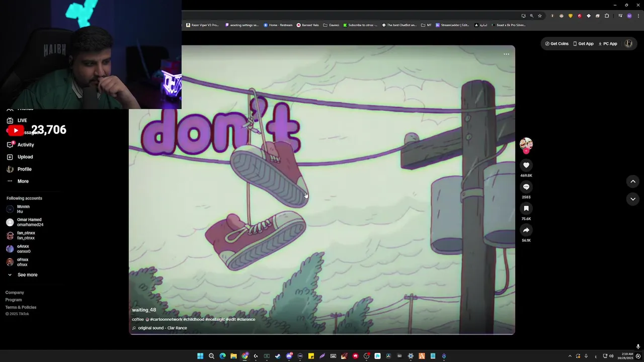This screenshot has width=644, height=362.
Task: Open fan_otnxx following account
Action: [x=21, y=235]
